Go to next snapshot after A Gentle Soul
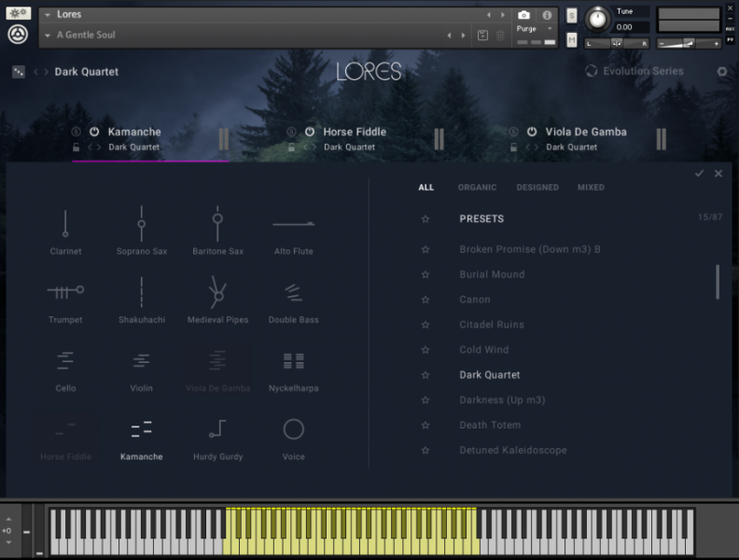Image resolution: width=739 pixels, height=560 pixels. pyautogui.click(x=463, y=35)
